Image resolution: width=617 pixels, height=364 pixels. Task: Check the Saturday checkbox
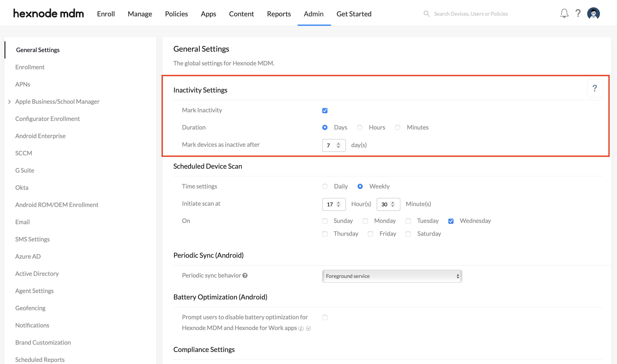tap(408, 234)
